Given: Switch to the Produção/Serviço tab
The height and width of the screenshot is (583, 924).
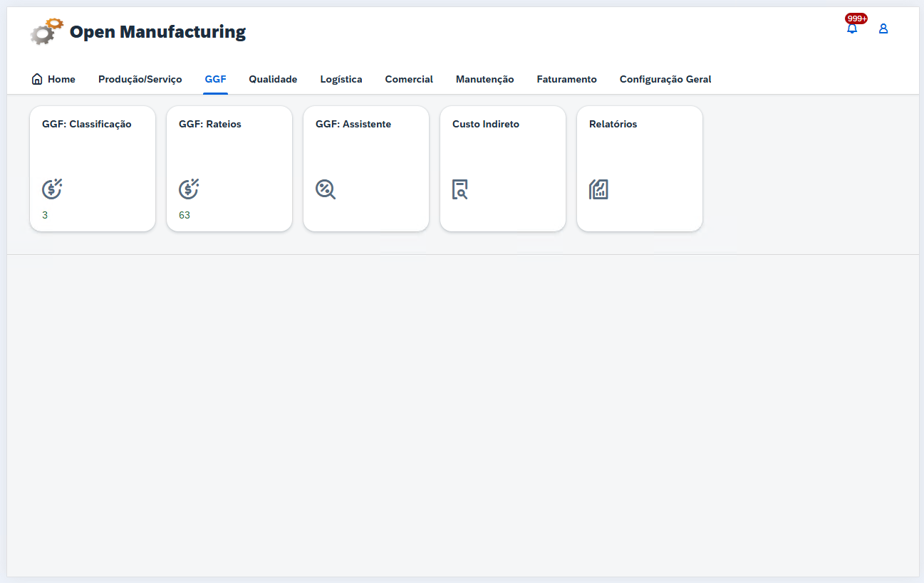Looking at the screenshot, I should coord(140,79).
